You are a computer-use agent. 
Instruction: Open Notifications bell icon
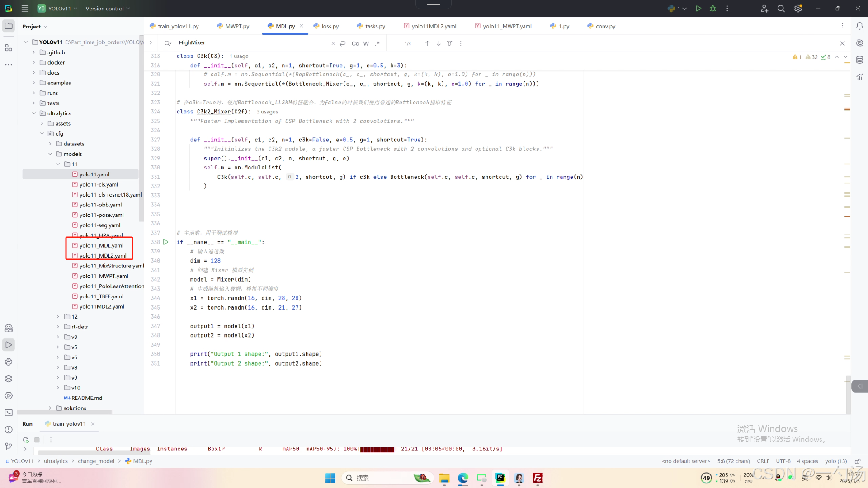coord(859,26)
